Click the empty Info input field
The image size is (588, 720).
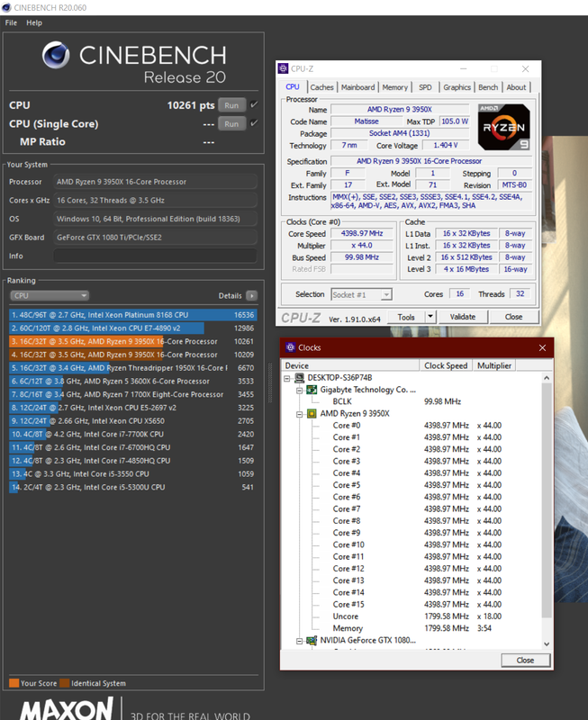tap(155, 256)
